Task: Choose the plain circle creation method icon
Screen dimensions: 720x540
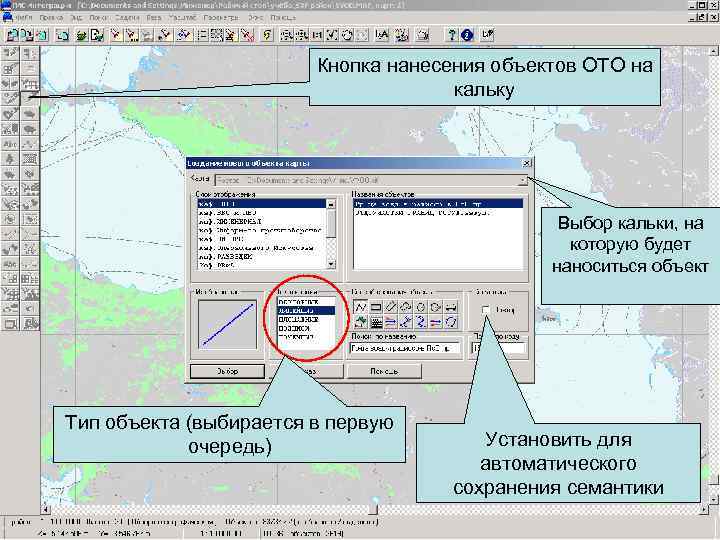Action: [421, 307]
